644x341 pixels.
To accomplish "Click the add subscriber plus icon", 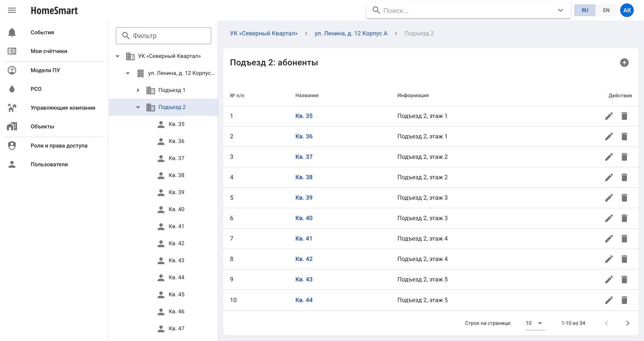I will [624, 63].
